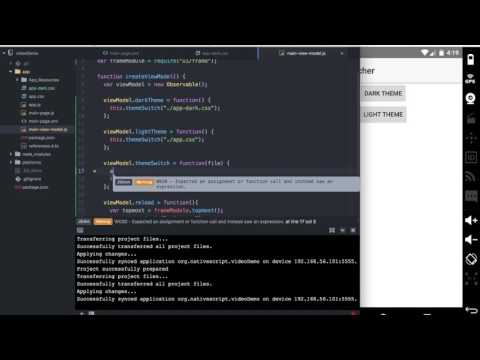Click the viewModel.themeSwitch function code line
480x360 pixels.
(x=166, y=163)
